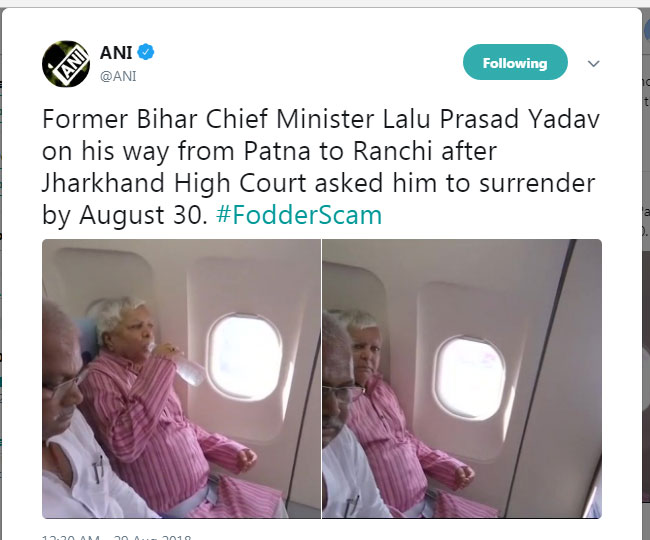Screen dimensions: 650x540
Task: Open the ANI display name link
Action: click(116, 53)
